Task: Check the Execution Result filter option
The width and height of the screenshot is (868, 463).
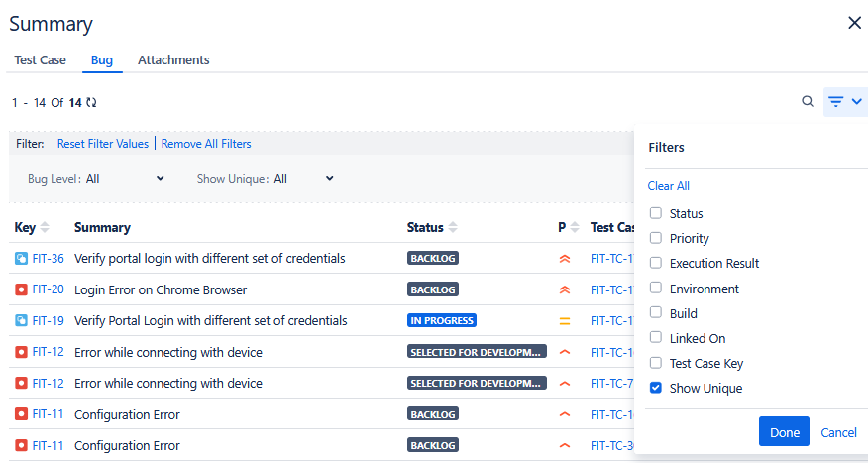Action: coord(655,264)
